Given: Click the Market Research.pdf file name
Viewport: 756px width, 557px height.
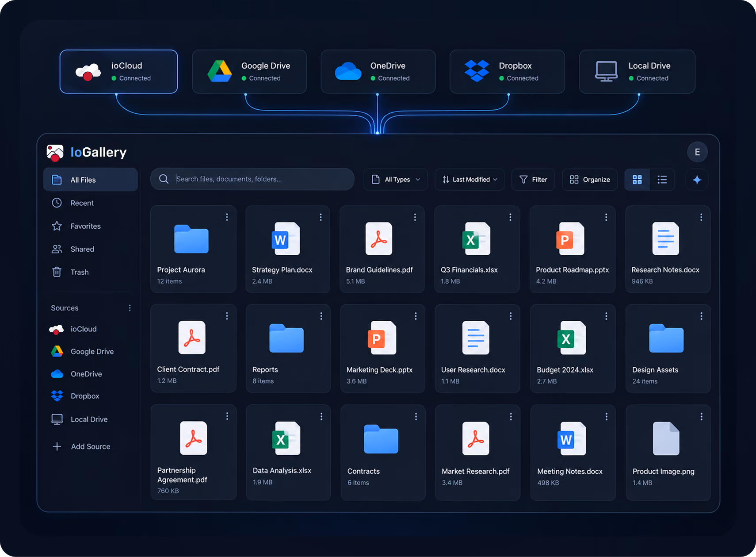Looking at the screenshot, I should [x=476, y=471].
